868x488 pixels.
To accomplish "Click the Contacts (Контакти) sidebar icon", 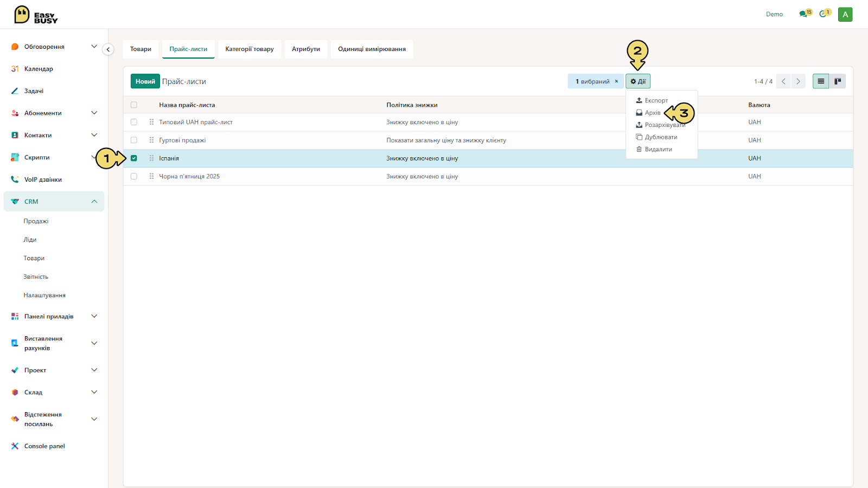I will [x=15, y=135].
